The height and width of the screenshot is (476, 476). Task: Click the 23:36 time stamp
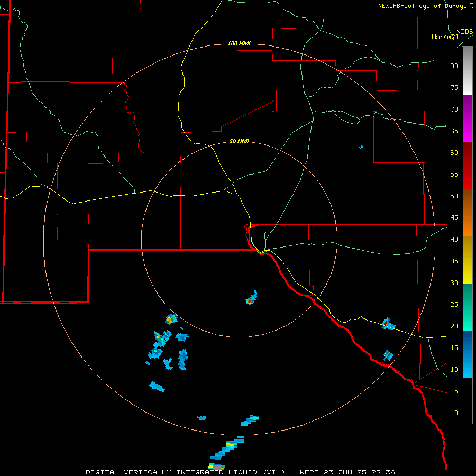coord(383,472)
